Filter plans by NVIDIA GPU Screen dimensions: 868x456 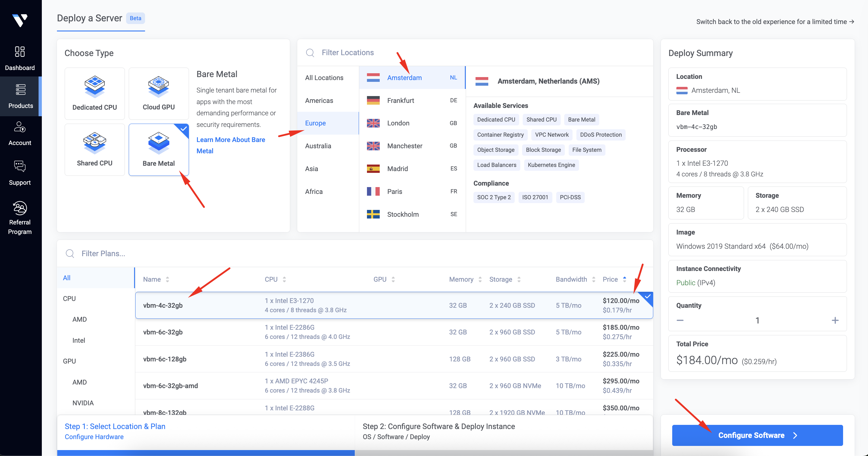(x=83, y=403)
